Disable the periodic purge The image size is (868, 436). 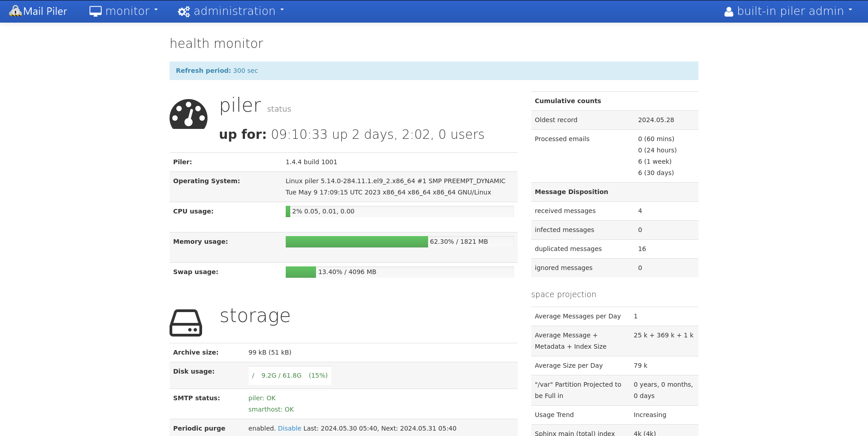pyautogui.click(x=289, y=428)
